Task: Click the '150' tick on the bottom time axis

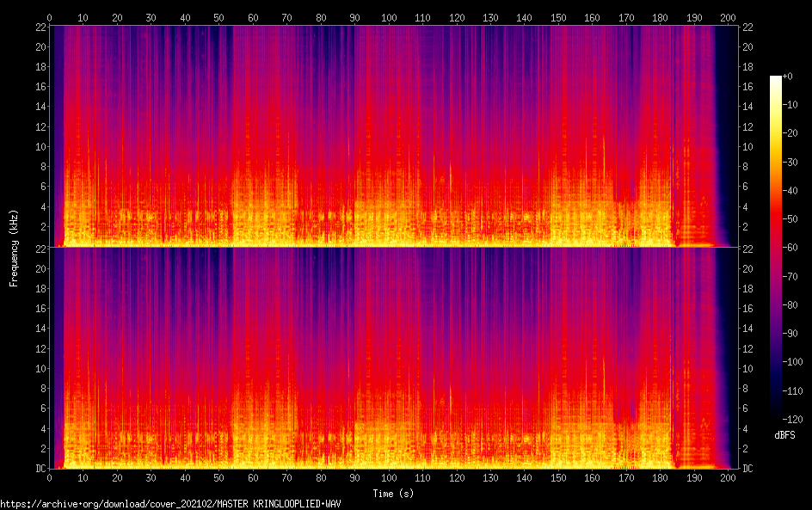Action: [x=558, y=478]
